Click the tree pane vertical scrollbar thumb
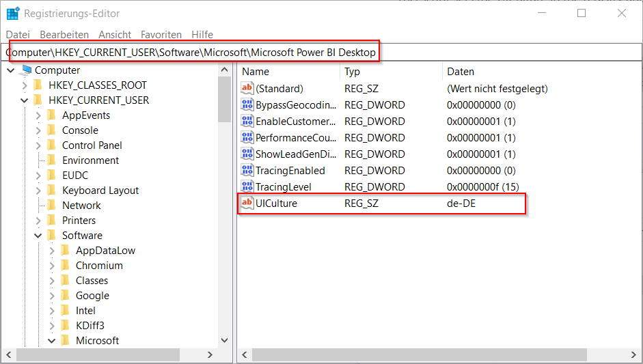643x364 pixels. coord(224,99)
